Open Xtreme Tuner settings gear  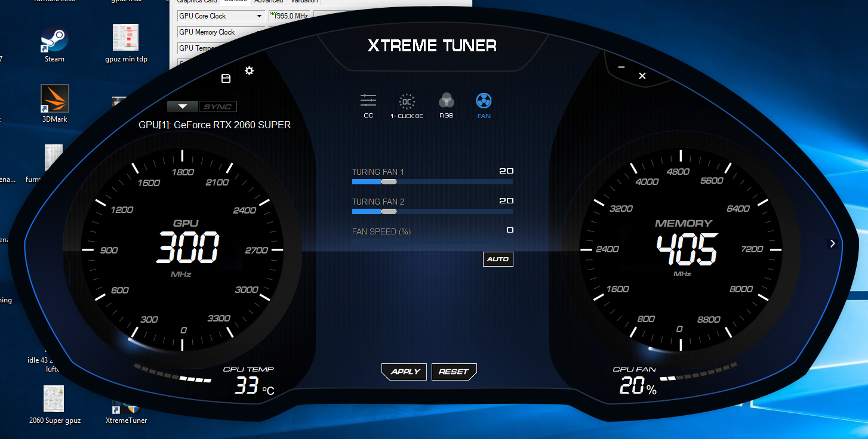pos(250,71)
